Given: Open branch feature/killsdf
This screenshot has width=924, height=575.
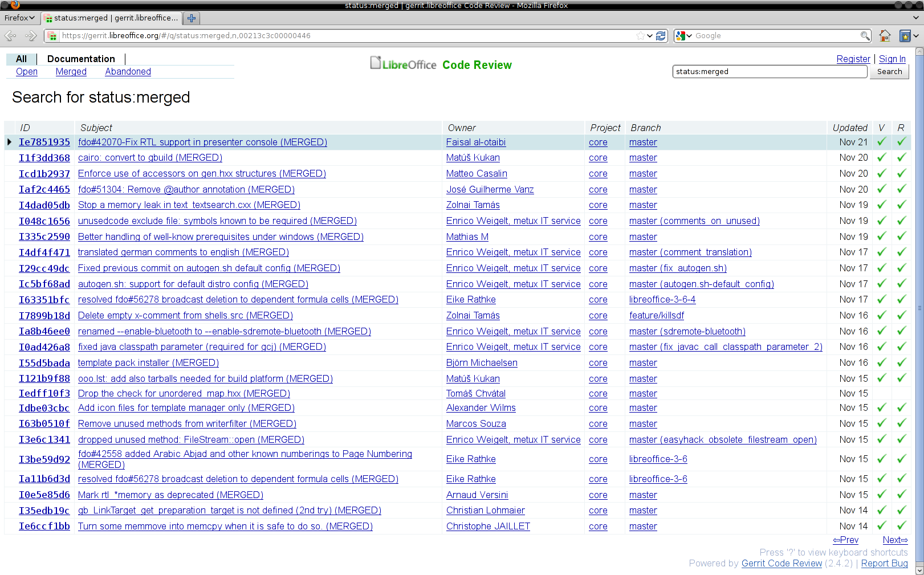Looking at the screenshot, I should (657, 315).
